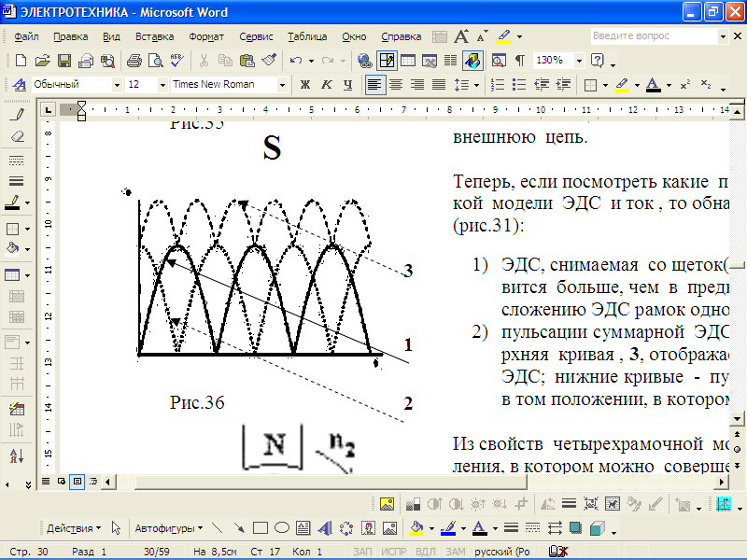This screenshot has width=747, height=560.
Task: Open a file with the folder icon
Action: click(x=42, y=61)
